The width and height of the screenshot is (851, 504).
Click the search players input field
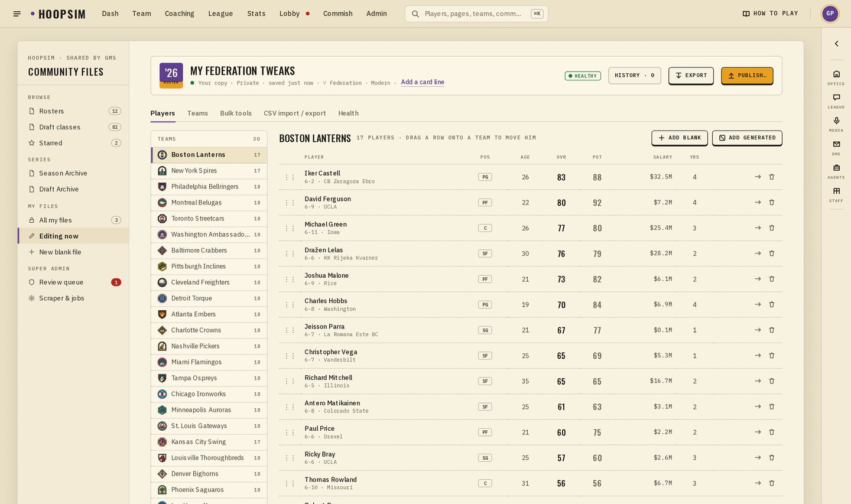tap(476, 14)
